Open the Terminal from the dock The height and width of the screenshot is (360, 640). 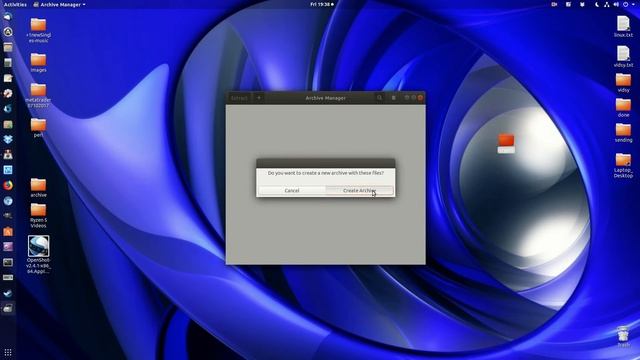click(8, 262)
